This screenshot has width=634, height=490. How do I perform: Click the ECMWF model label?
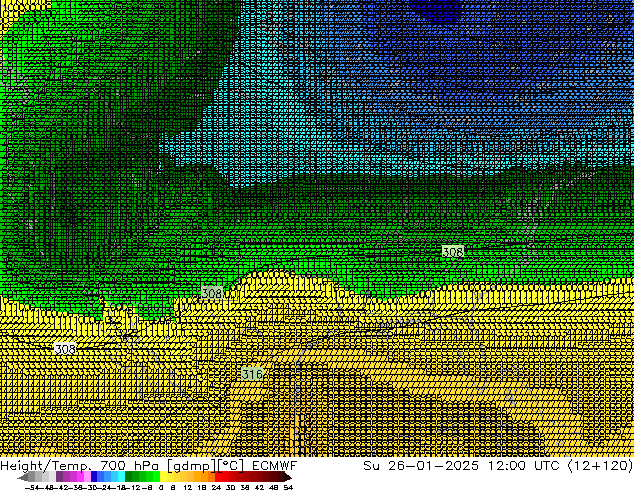[275, 466]
